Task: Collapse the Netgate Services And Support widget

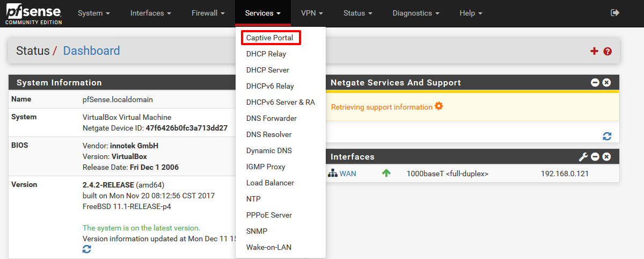Action: (595, 83)
